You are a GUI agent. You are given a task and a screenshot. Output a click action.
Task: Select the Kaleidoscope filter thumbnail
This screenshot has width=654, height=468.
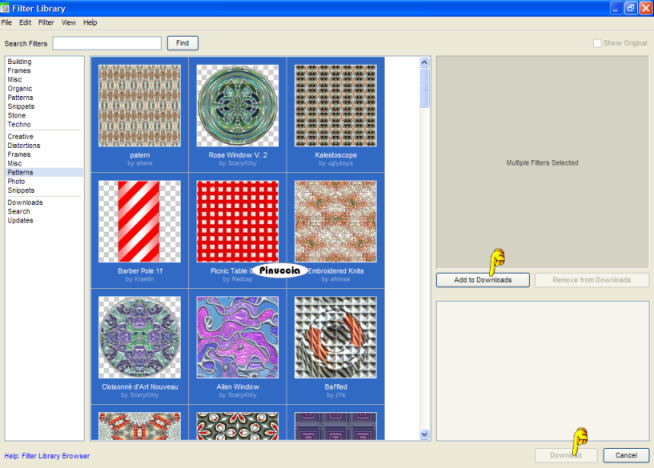335,106
